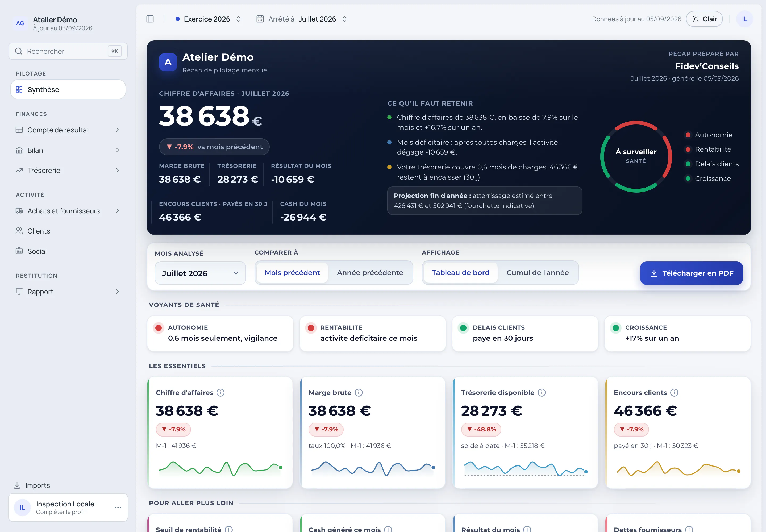Click info icon next to Encours clients
The height and width of the screenshot is (532, 766).
[674, 393]
